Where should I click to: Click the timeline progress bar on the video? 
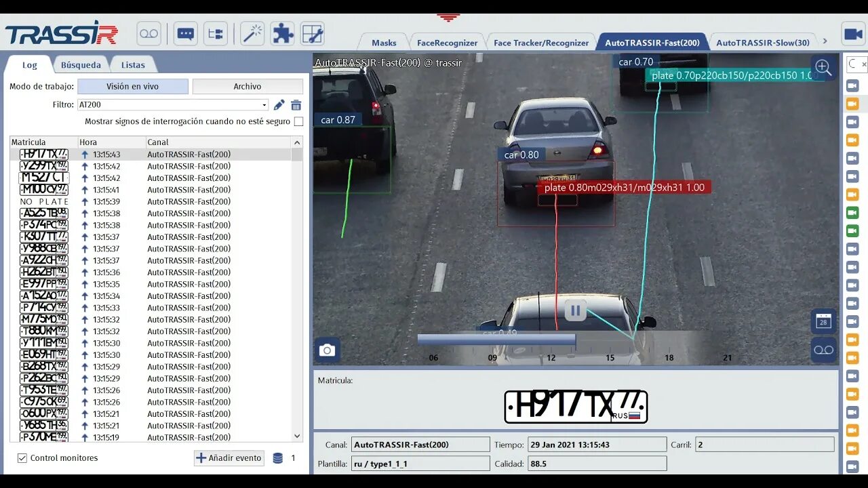(x=496, y=339)
